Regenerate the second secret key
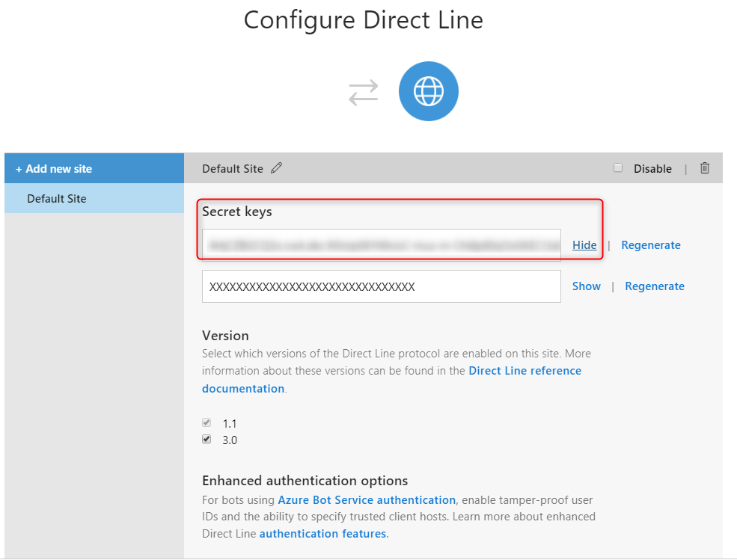The image size is (737, 560). 655,286
